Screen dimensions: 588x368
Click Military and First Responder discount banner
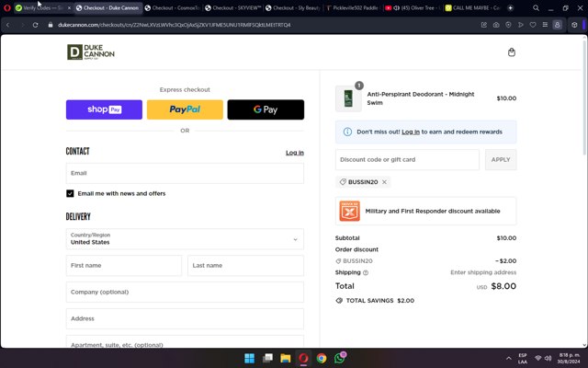[x=425, y=211]
